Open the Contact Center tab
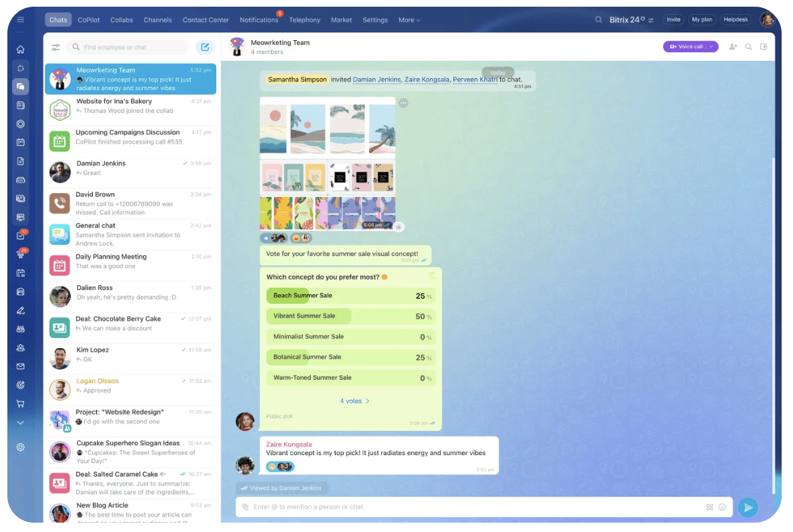The width and height of the screenshot is (793, 532). [x=206, y=20]
